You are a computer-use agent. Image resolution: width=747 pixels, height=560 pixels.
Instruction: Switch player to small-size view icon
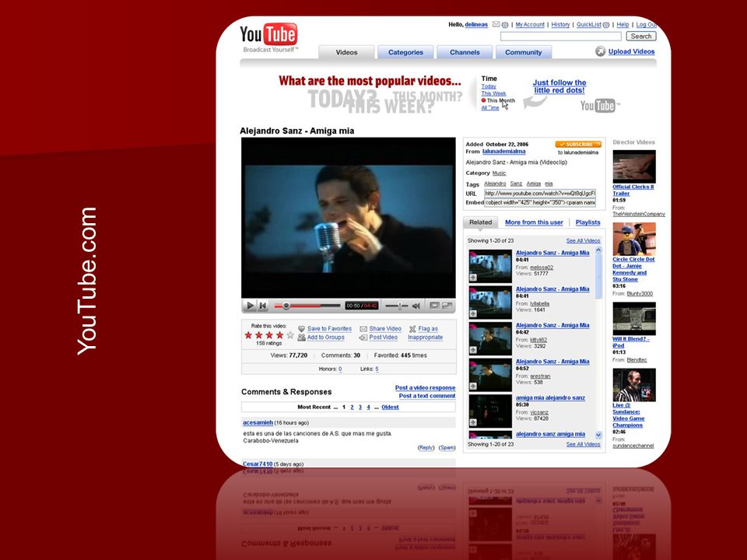coord(434,306)
